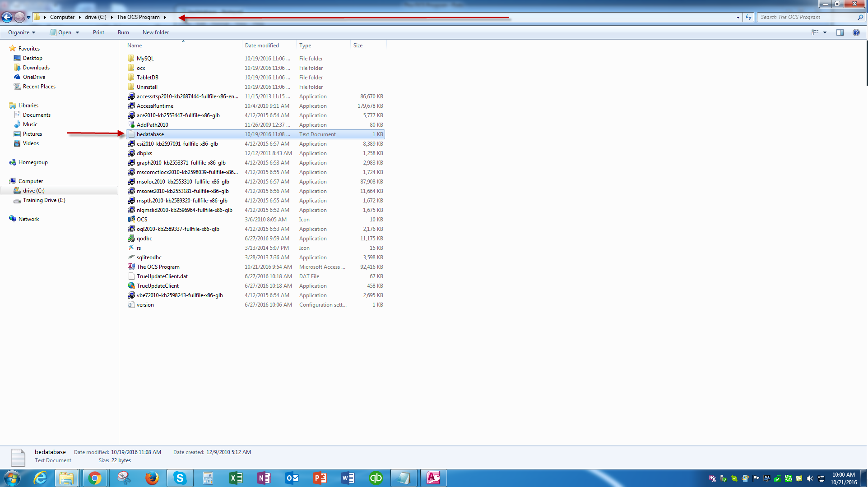Screen dimensions: 868x487
Task: Select Downloads in Favorites
Action: (36, 68)
